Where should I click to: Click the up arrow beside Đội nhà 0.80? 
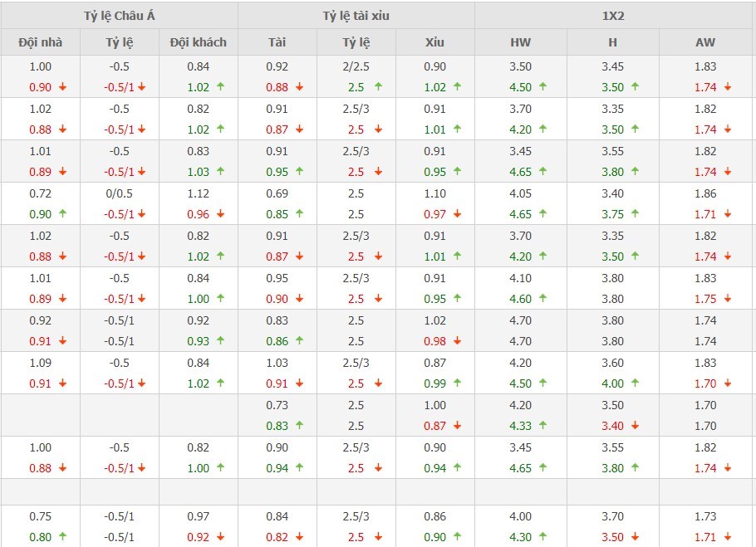pos(62,537)
